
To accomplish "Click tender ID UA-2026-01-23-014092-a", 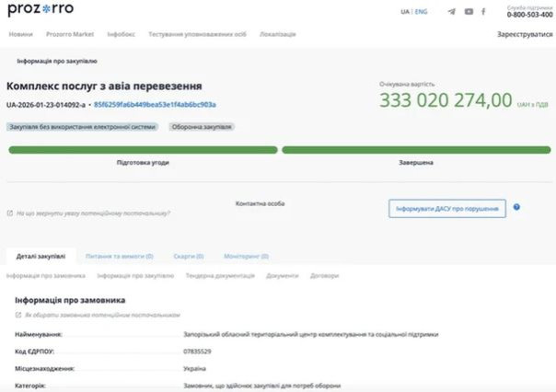I will tap(46, 105).
